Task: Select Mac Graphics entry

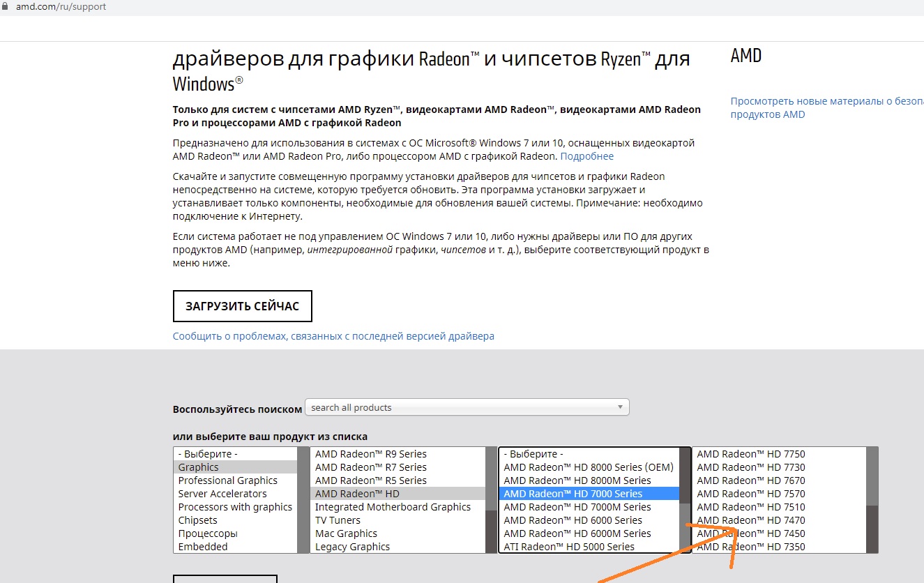Action: 397,533
